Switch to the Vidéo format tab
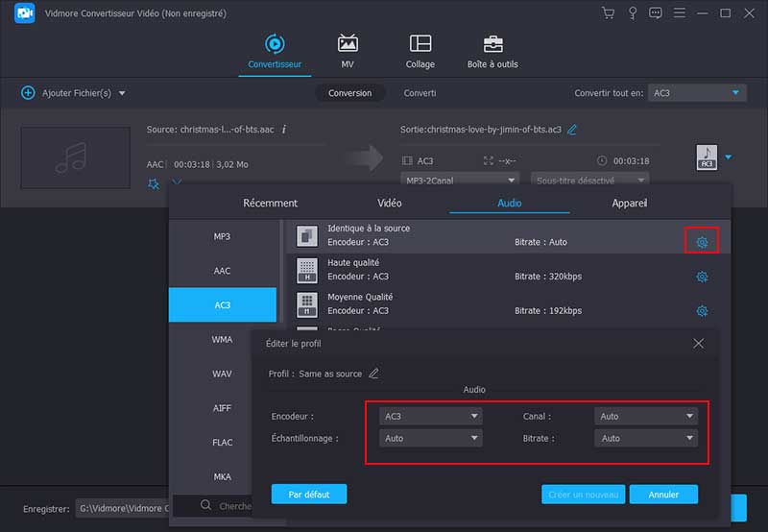Screen dimensions: 768x532 (x=390, y=204)
